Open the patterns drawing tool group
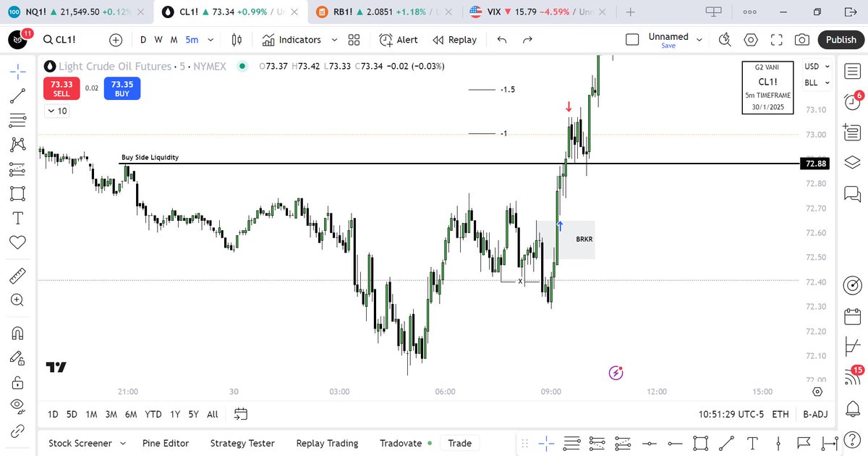The width and height of the screenshot is (868, 456). 18,144
